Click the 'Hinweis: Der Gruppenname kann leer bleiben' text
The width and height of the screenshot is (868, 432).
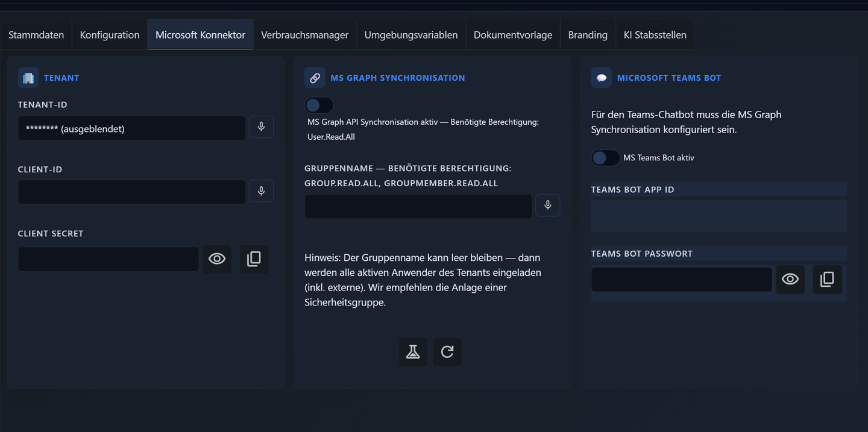(x=424, y=280)
